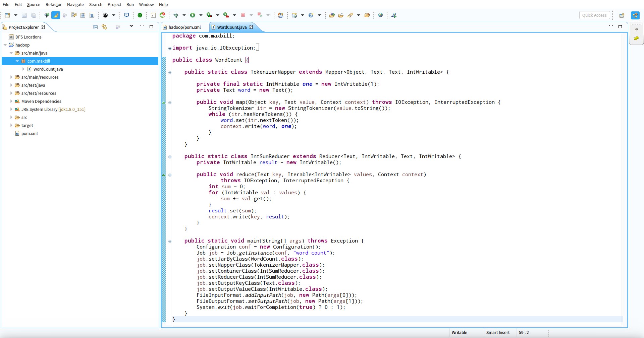Click the Run External Tools icon
Image resolution: width=644 pixels, height=338 pixels.
[x=226, y=15]
